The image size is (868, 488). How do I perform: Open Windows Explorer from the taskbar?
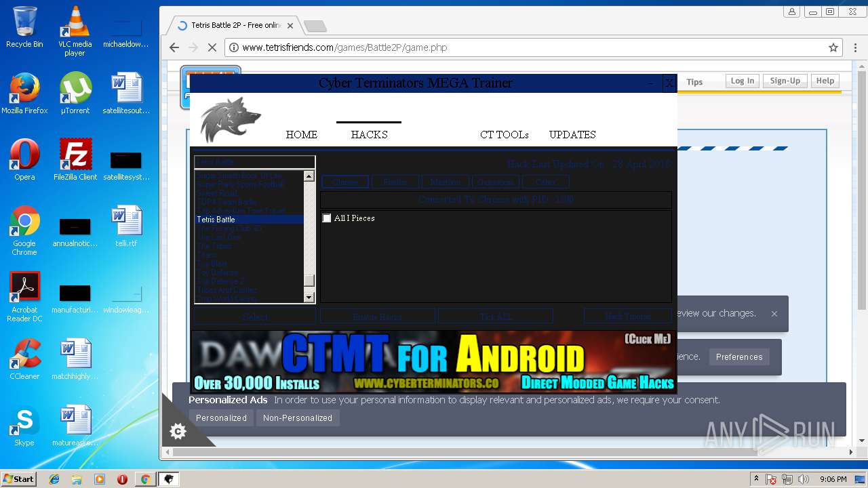(77, 479)
